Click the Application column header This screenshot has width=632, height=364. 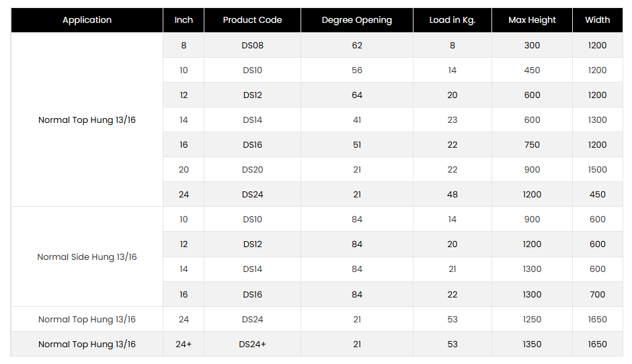[87, 20]
